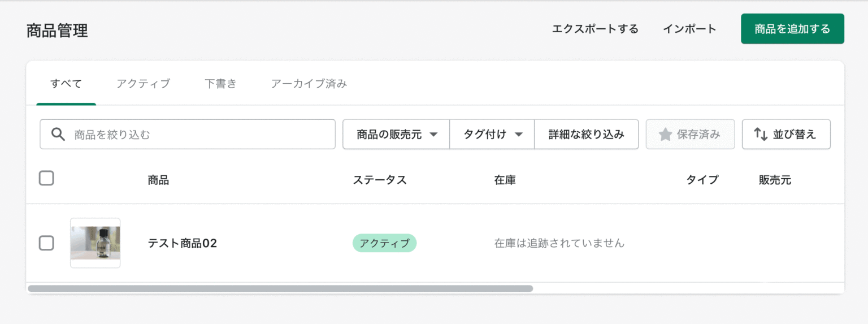Expand the タグ付け filter dropdown
This screenshot has width=868, height=324.
492,134
